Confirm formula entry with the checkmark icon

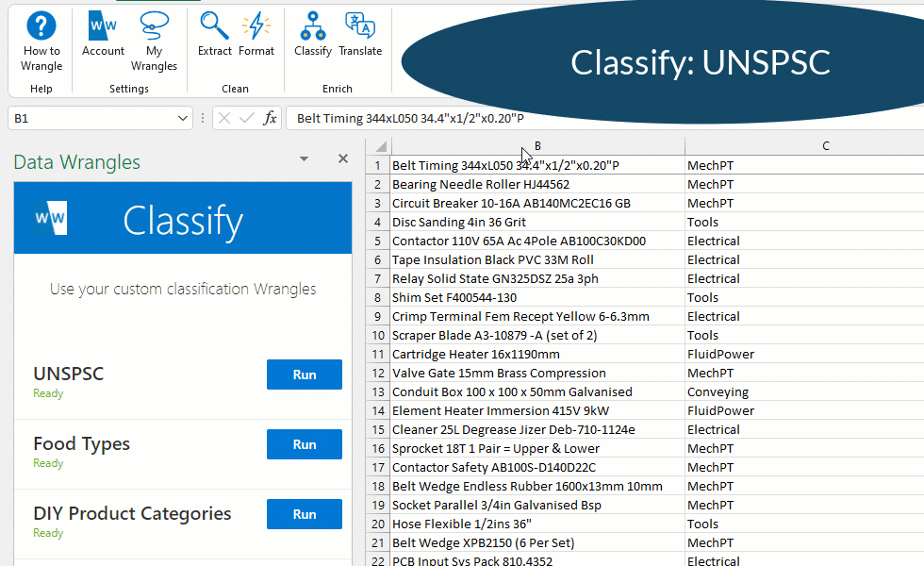click(x=247, y=119)
